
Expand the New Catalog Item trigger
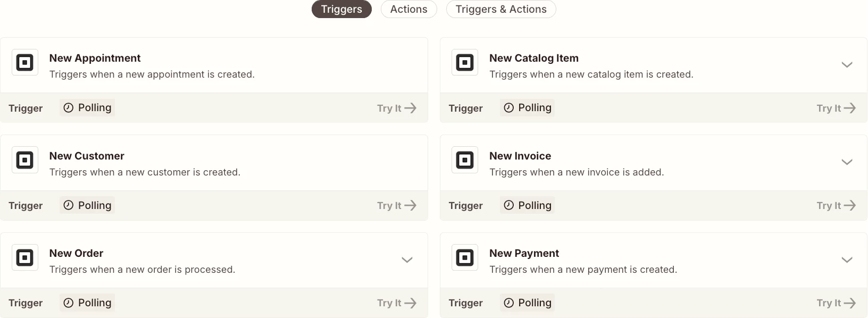pyautogui.click(x=847, y=65)
